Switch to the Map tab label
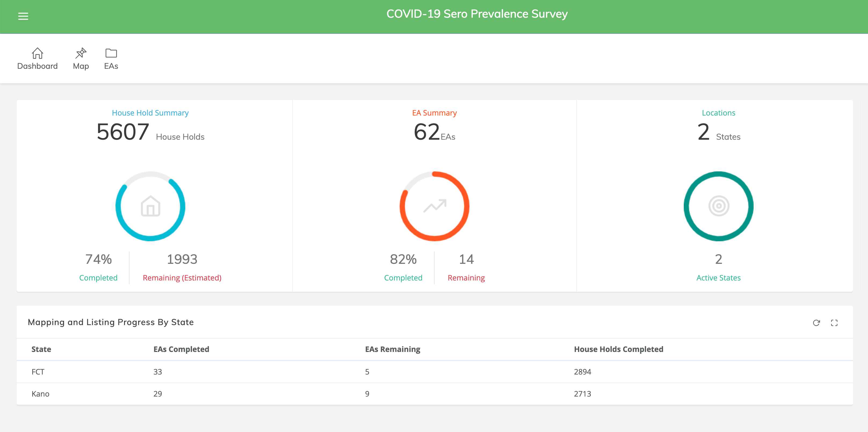 pyautogui.click(x=81, y=66)
